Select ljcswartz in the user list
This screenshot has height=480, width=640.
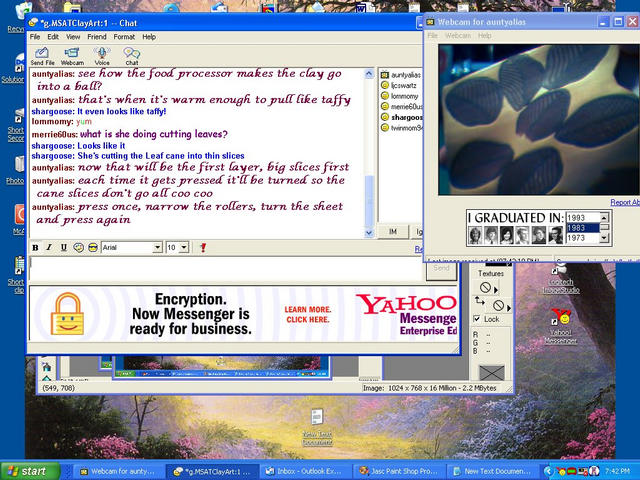401,85
